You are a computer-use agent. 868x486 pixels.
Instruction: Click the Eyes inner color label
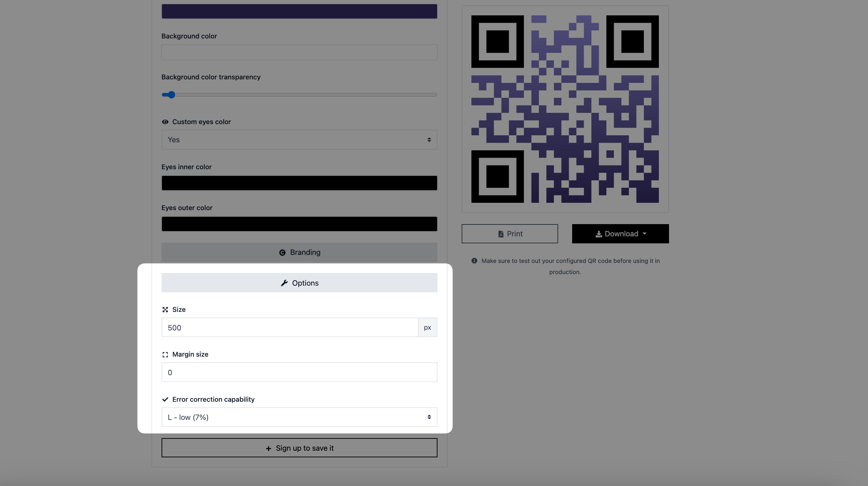pos(186,167)
